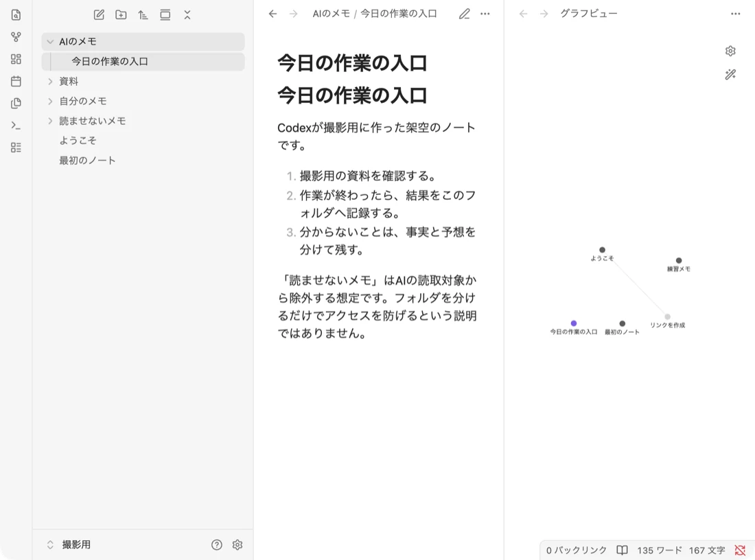The height and width of the screenshot is (560, 755).
Task: Open the templates copy icon in the ribbon
Action: 16,103
